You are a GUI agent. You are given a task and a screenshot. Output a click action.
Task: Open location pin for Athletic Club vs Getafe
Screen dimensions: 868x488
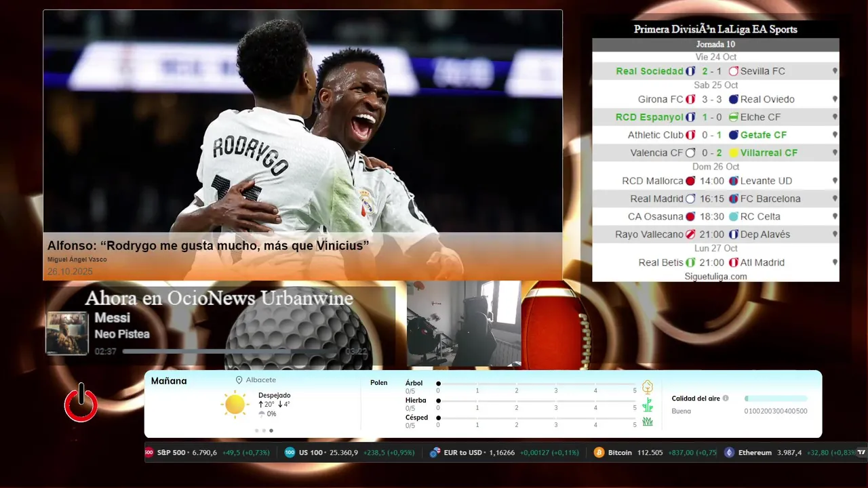835,135
